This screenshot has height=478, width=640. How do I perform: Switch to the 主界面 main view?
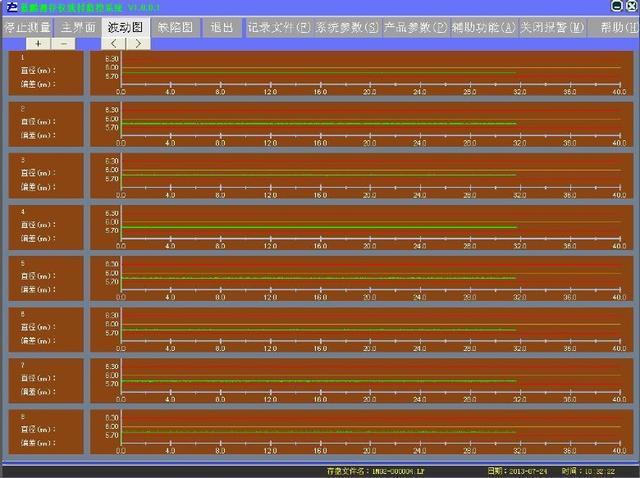(78, 28)
